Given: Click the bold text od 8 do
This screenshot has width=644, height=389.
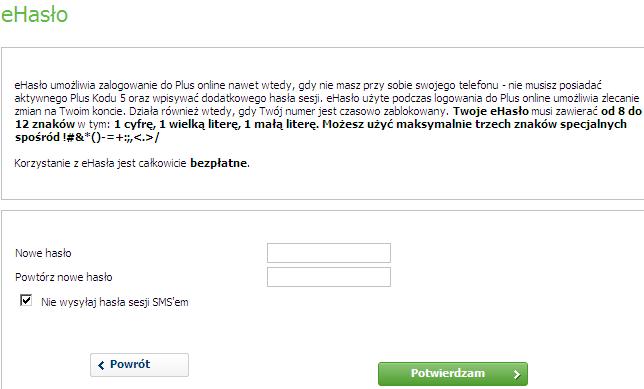Looking at the screenshot, I should (x=621, y=111).
